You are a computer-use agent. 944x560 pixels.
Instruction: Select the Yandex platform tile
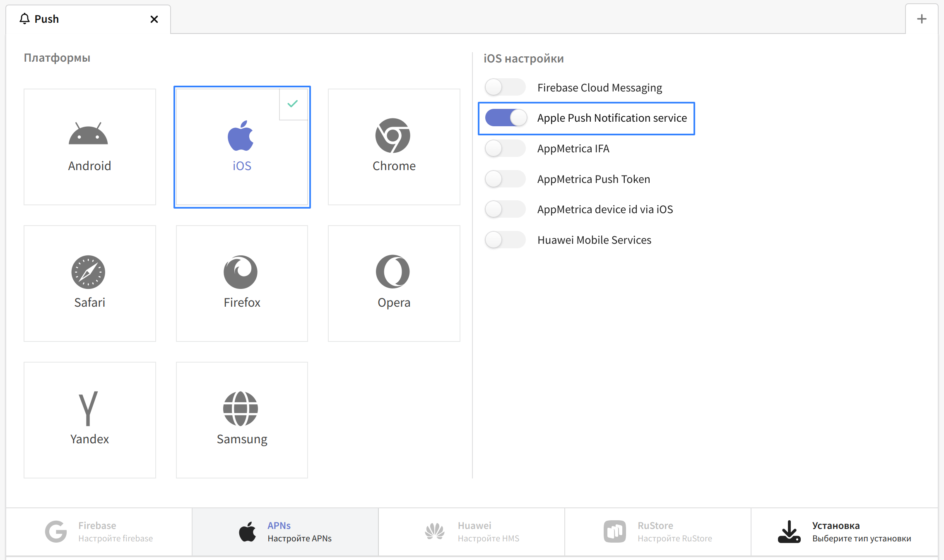(x=89, y=420)
